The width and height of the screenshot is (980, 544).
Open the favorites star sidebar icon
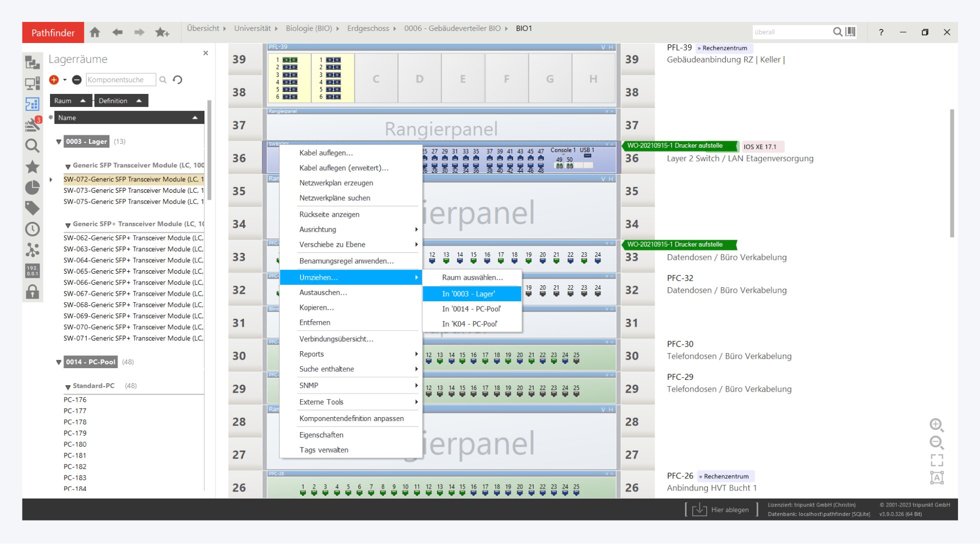click(x=32, y=166)
